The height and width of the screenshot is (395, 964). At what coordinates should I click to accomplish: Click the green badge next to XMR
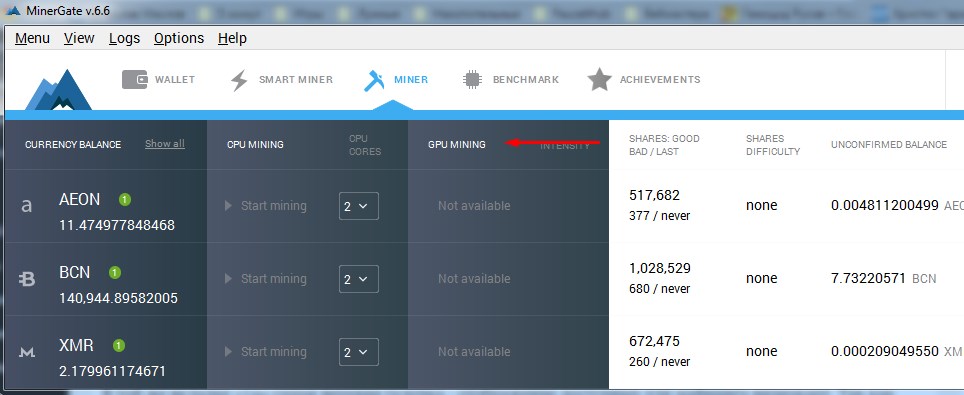click(x=119, y=345)
